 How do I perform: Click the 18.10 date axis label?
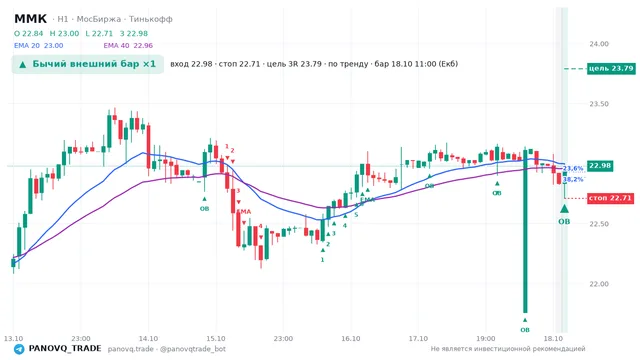[x=553, y=339]
